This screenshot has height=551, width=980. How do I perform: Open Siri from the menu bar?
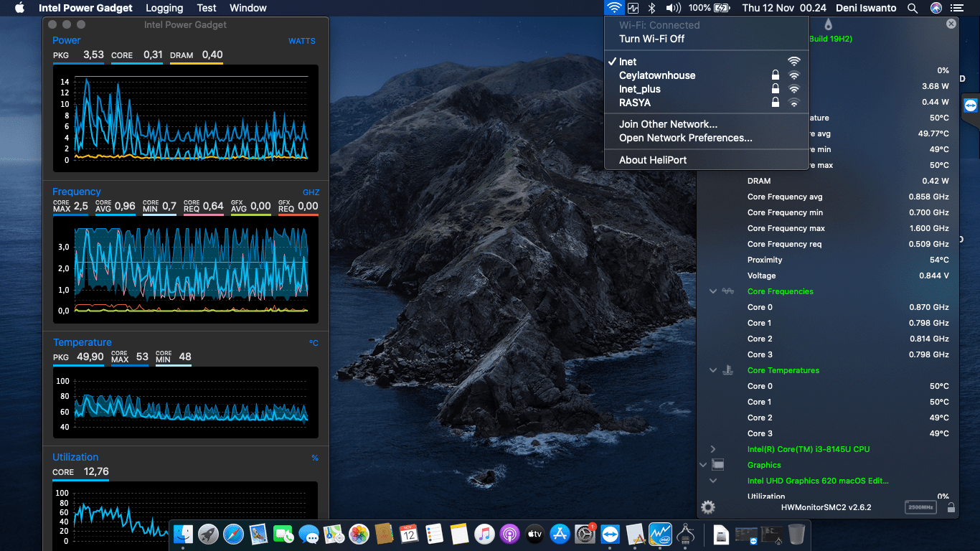936,8
